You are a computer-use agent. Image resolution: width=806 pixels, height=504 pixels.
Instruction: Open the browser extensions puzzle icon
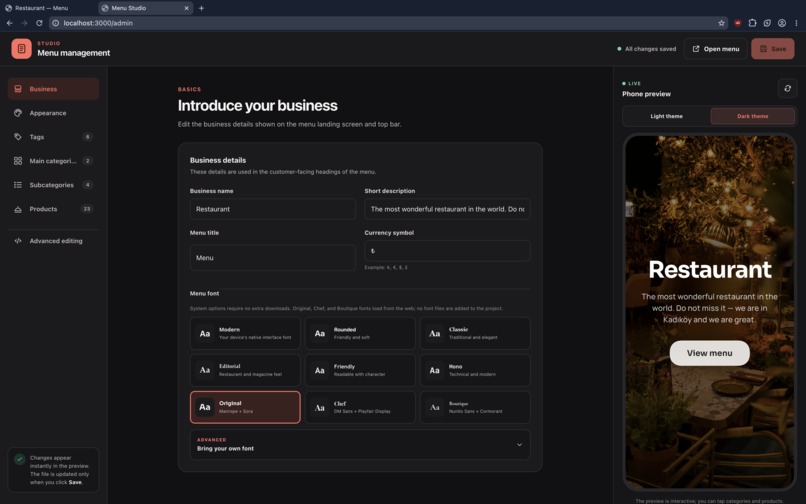[753, 23]
